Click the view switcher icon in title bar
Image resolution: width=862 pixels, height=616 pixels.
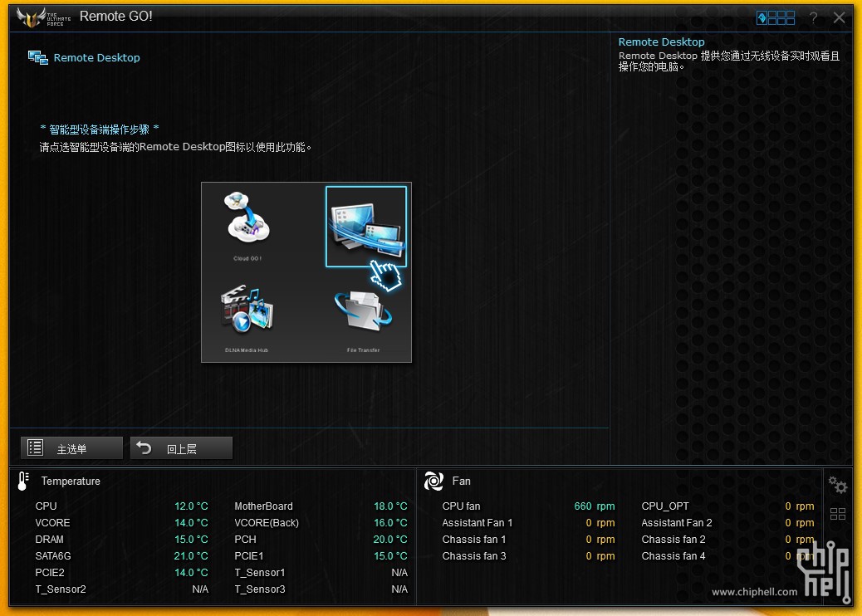point(776,18)
